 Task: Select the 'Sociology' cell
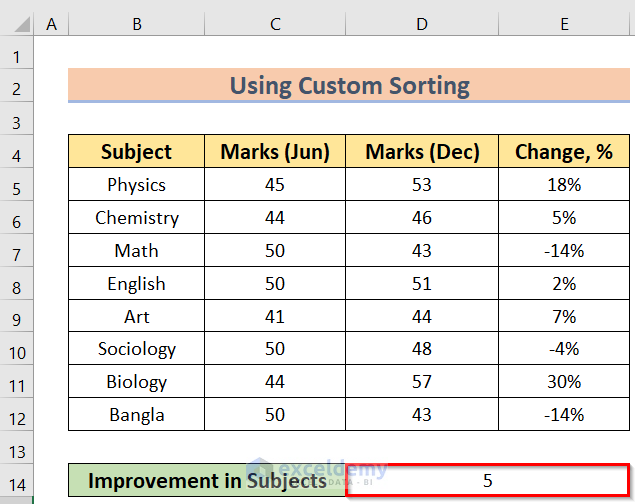click(x=136, y=349)
